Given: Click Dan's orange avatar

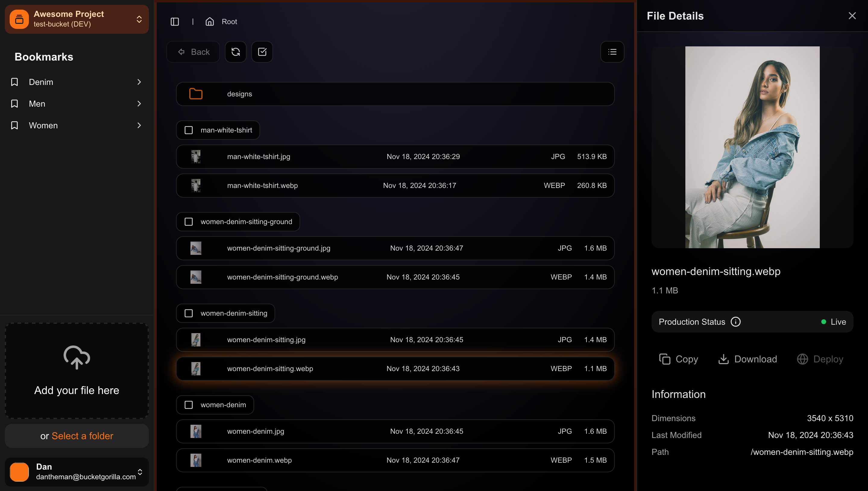Looking at the screenshot, I should (19, 472).
